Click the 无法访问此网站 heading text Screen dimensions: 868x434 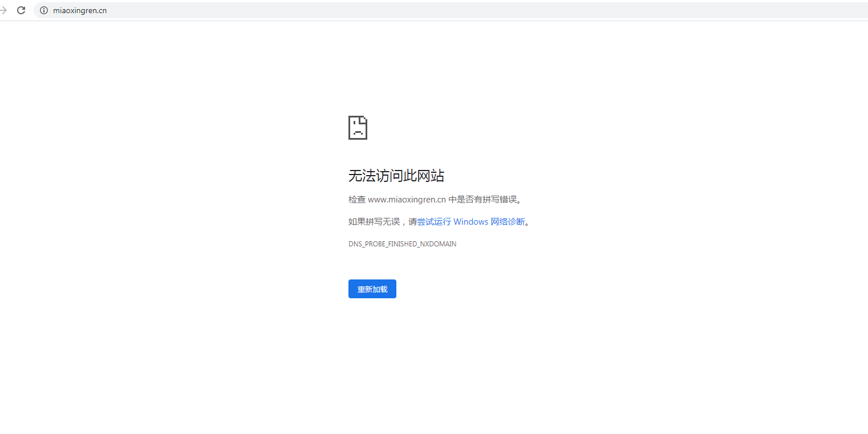coord(396,176)
